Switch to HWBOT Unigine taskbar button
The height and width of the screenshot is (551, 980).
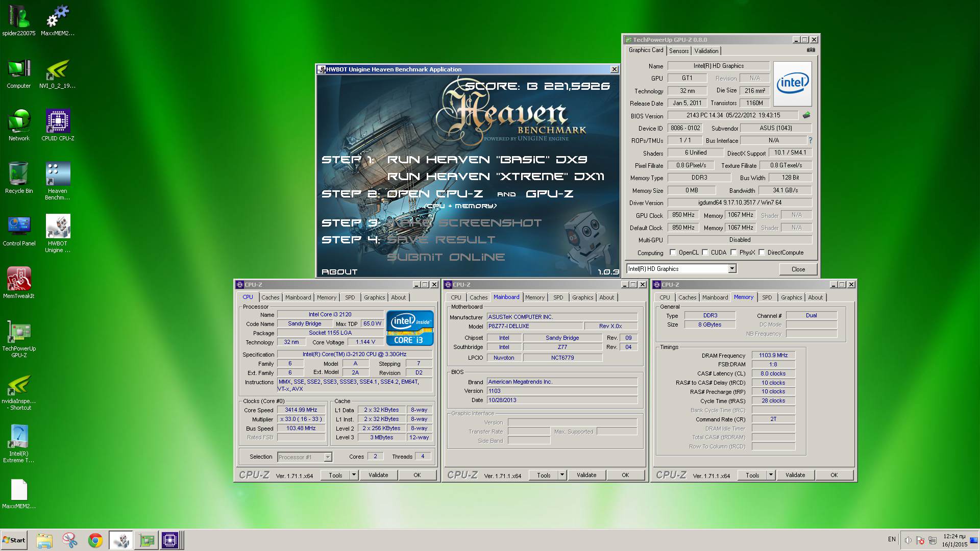point(121,540)
